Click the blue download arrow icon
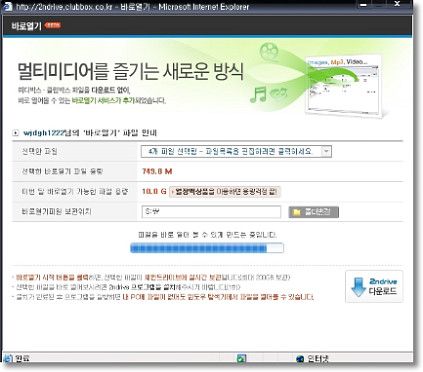Viewport: 423px width, 372px height. coord(359,287)
